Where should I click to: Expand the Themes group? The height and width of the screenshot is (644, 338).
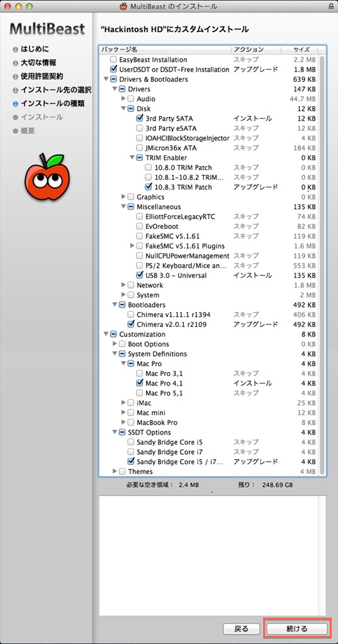[115, 472]
